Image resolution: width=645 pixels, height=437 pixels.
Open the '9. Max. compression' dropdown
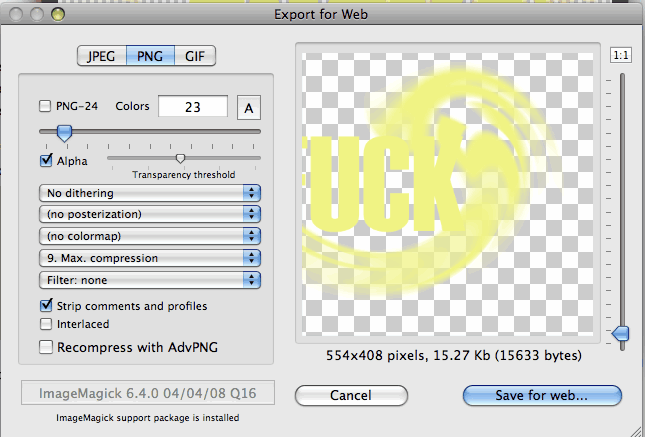[x=150, y=258]
